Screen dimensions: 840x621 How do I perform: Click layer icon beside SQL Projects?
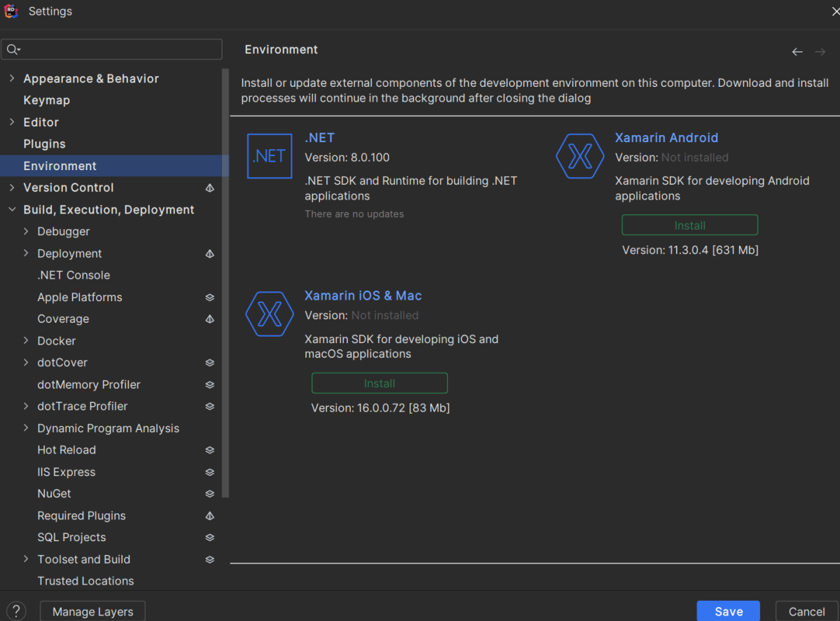click(209, 538)
